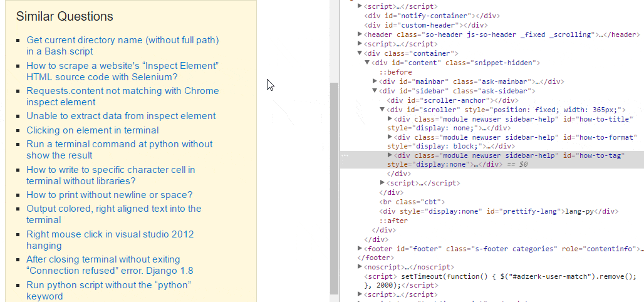Viewport: 644px width, 302px height.
Task: Expand the how-to-format div node
Action: pos(390,137)
